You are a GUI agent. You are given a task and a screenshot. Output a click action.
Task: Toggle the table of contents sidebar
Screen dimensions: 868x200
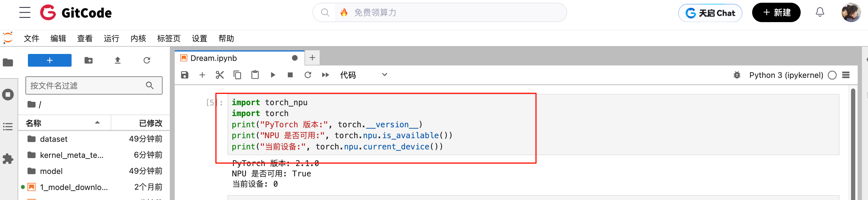click(8, 127)
